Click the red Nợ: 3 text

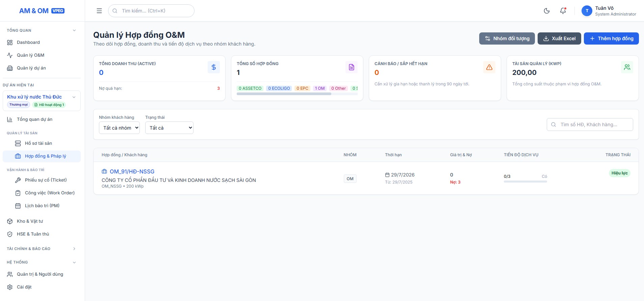(x=455, y=182)
